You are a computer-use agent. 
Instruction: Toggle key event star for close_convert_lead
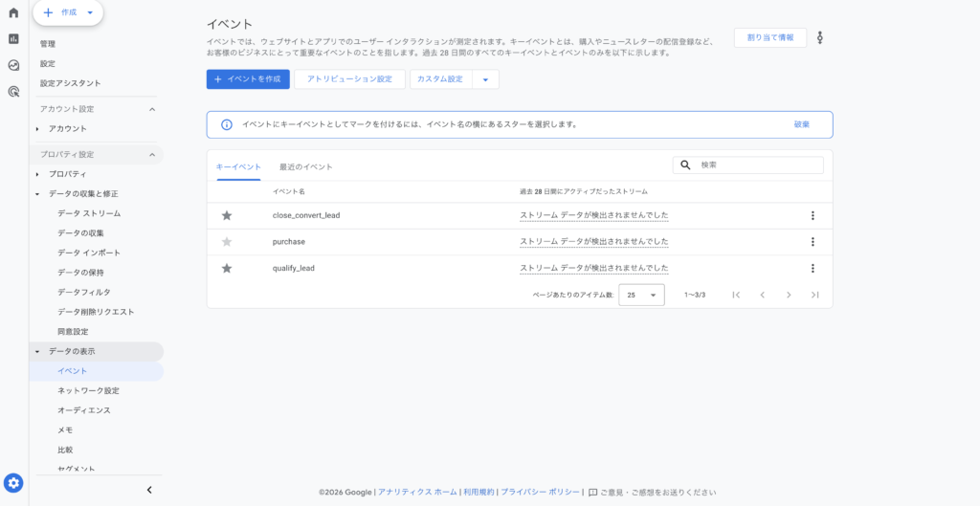point(227,216)
